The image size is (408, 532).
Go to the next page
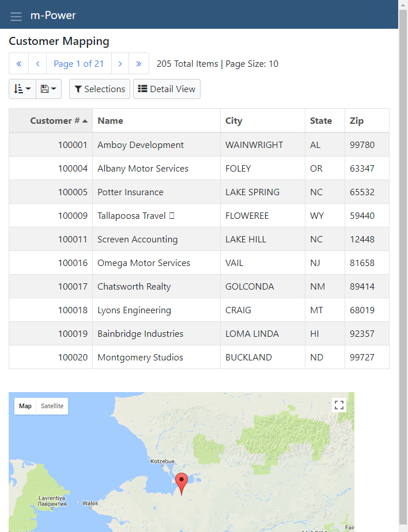[x=120, y=63]
